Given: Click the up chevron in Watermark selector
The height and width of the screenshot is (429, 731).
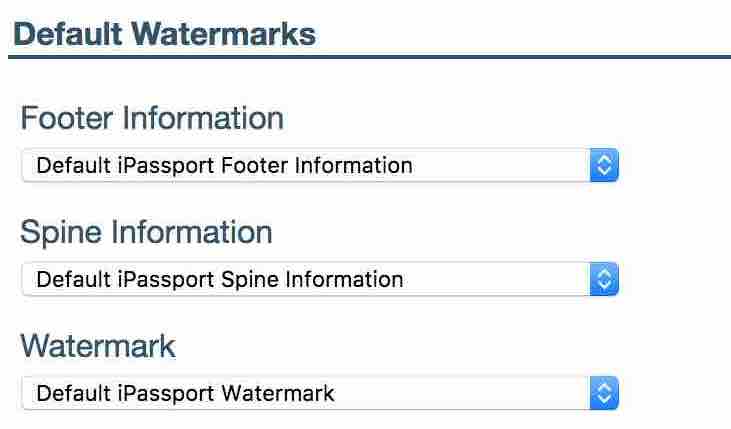Looking at the screenshot, I should pos(603,388).
